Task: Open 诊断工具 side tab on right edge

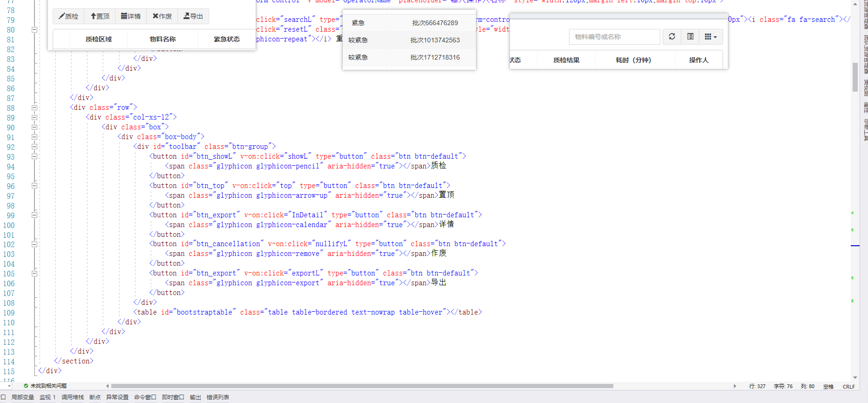Action: coord(866,130)
